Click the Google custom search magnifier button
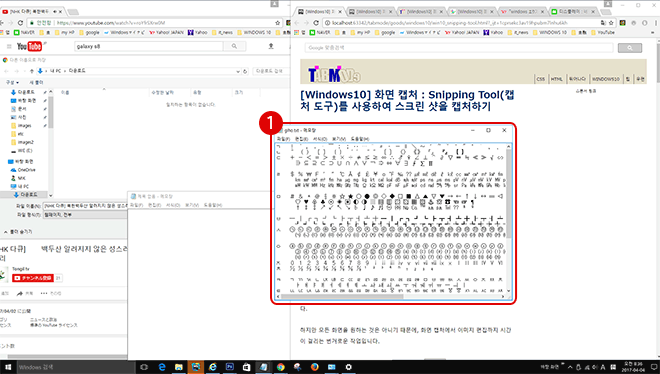The height and width of the screenshot is (374, 660). pyautogui.click(x=630, y=48)
